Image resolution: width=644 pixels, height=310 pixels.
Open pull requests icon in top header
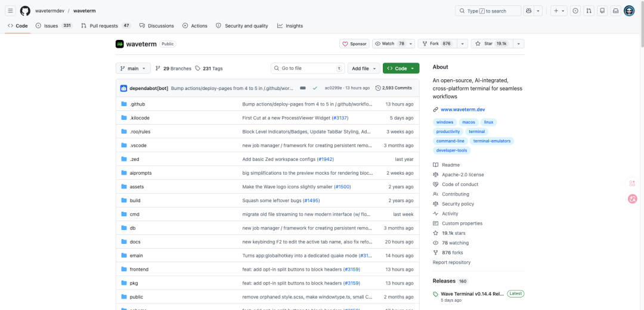(589, 11)
